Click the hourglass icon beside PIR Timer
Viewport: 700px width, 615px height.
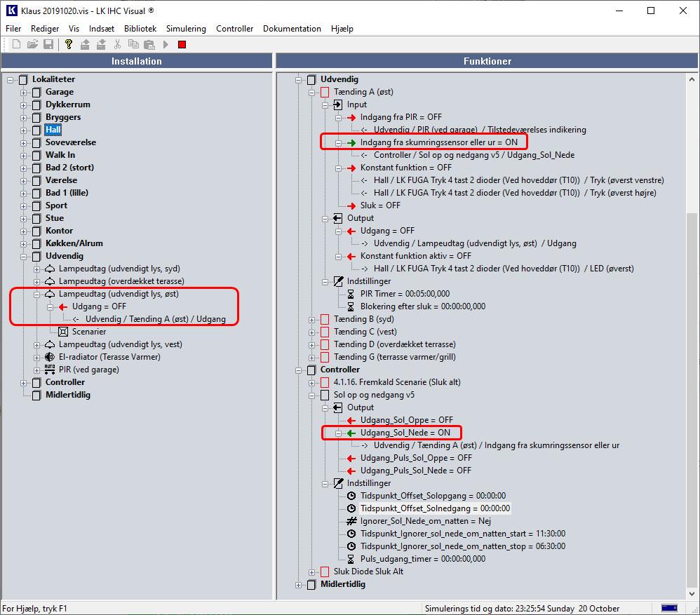click(x=351, y=294)
